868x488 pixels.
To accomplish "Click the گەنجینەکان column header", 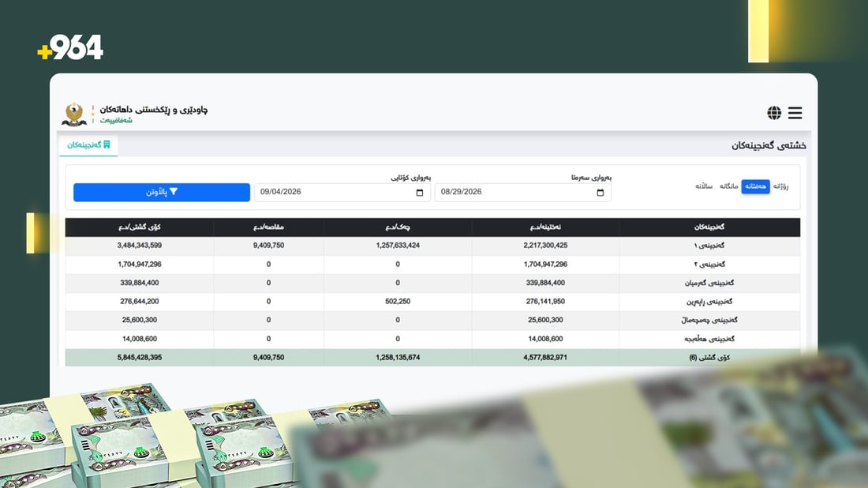I will coord(709,227).
